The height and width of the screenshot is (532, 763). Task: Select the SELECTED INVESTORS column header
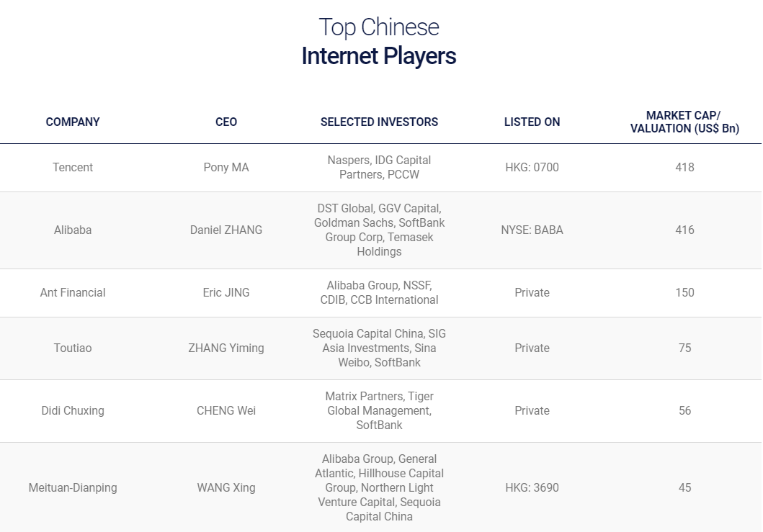(379, 122)
